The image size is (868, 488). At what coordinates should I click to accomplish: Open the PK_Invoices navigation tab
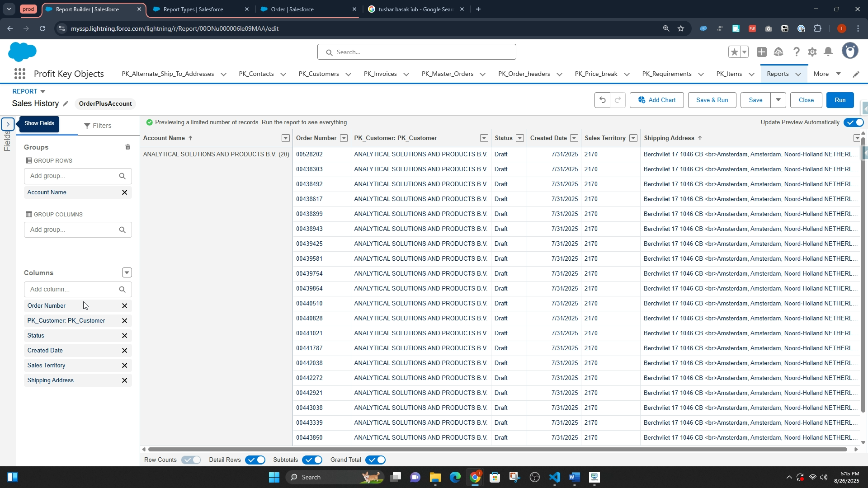380,74
